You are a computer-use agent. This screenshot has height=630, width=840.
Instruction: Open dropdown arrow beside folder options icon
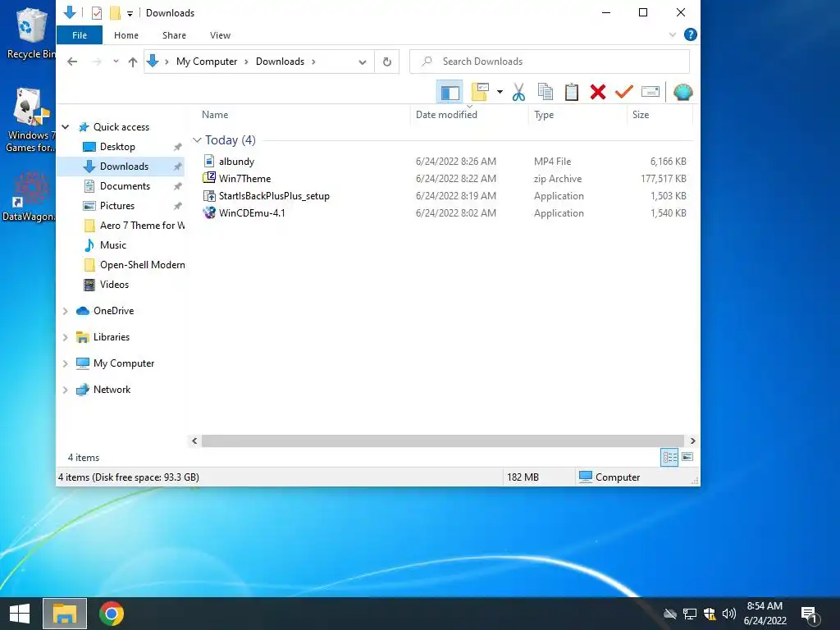[500, 92]
